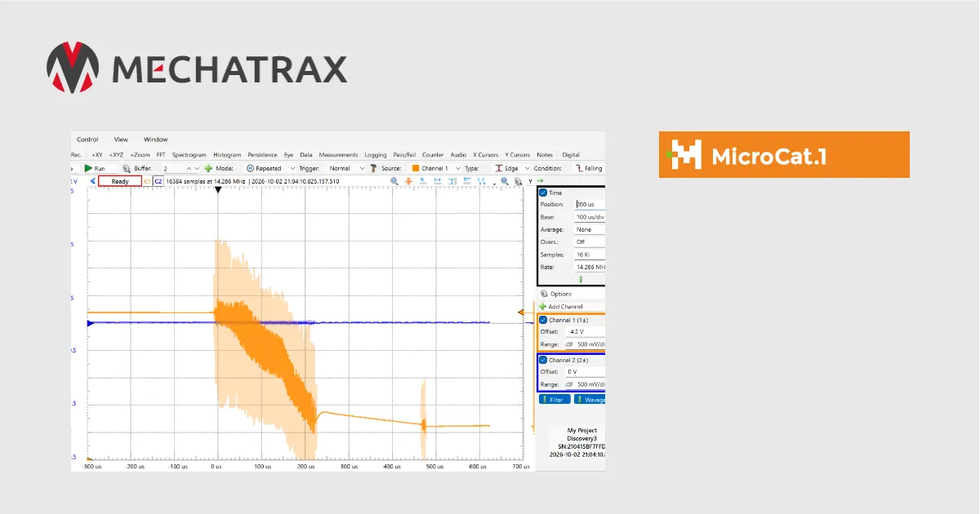Toggle the Time checkbox
Image resolution: width=980 pixels, height=514 pixels.
(543, 193)
